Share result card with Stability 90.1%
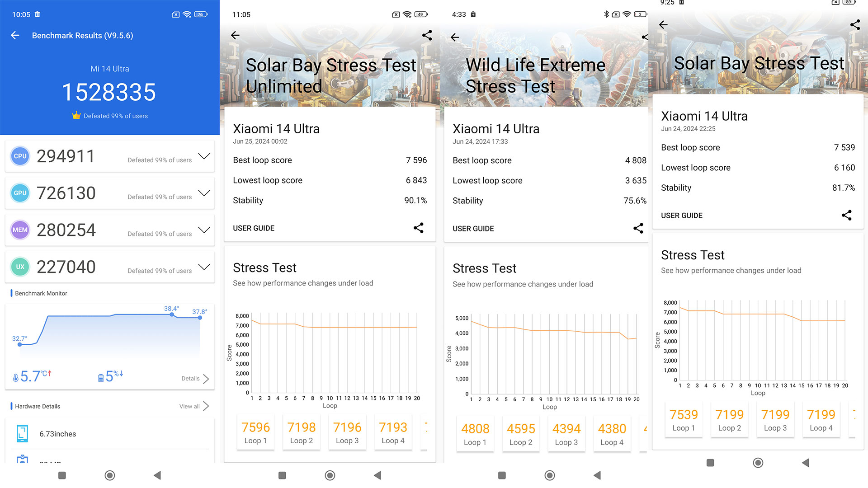 coord(419,228)
